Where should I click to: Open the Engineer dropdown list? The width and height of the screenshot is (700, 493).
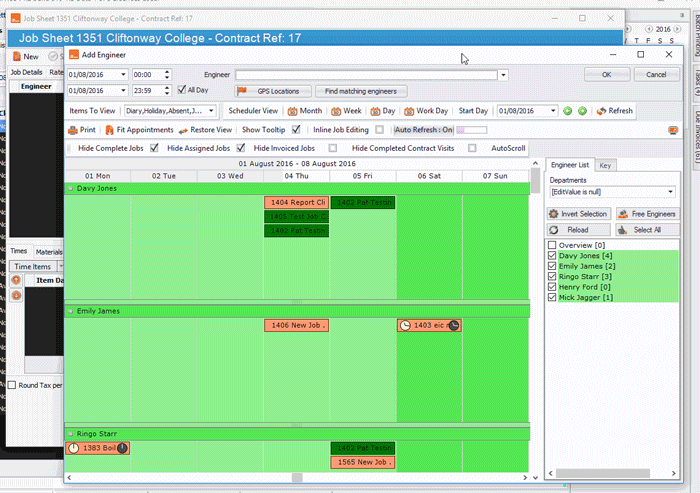(x=503, y=75)
